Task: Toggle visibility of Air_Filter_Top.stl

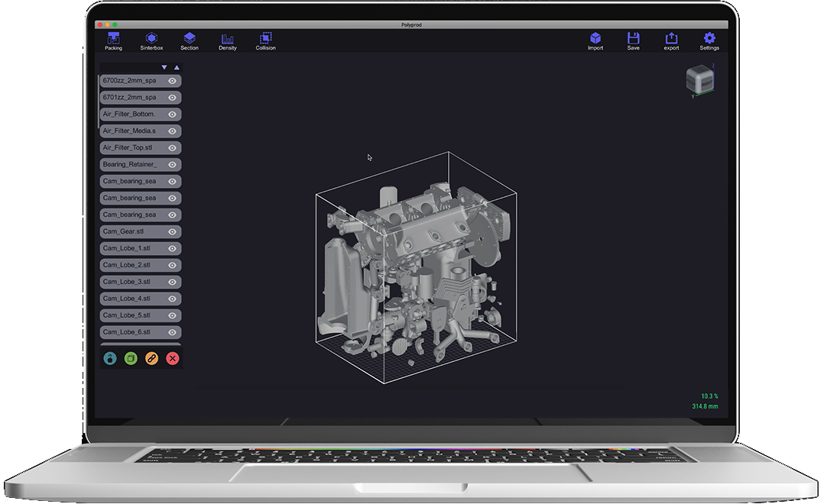Action: pos(173,148)
